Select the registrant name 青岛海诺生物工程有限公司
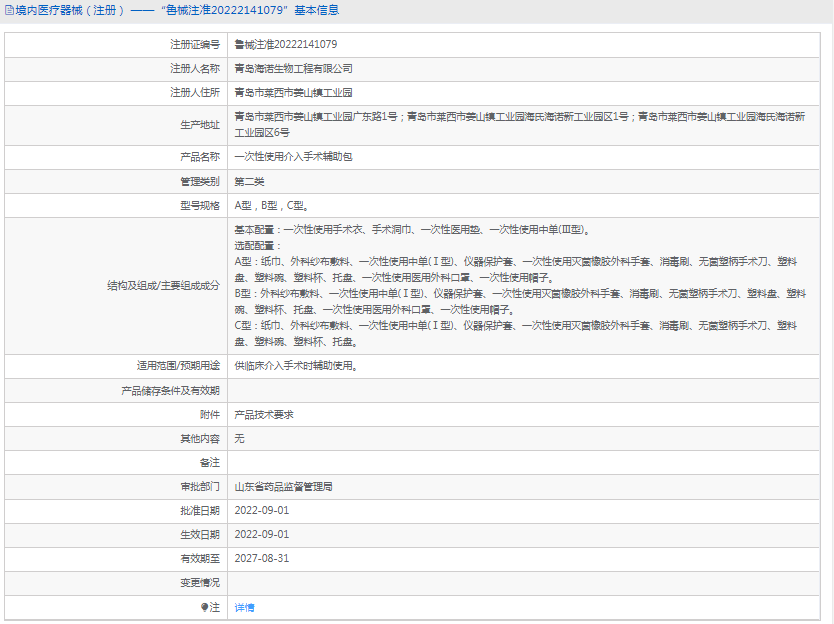This screenshot has width=834, height=624. point(294,69)
